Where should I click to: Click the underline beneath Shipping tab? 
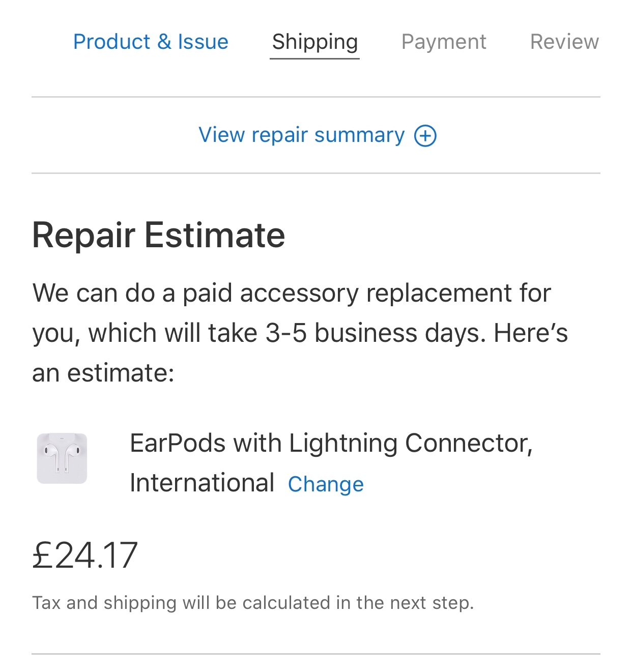[314, 59]
